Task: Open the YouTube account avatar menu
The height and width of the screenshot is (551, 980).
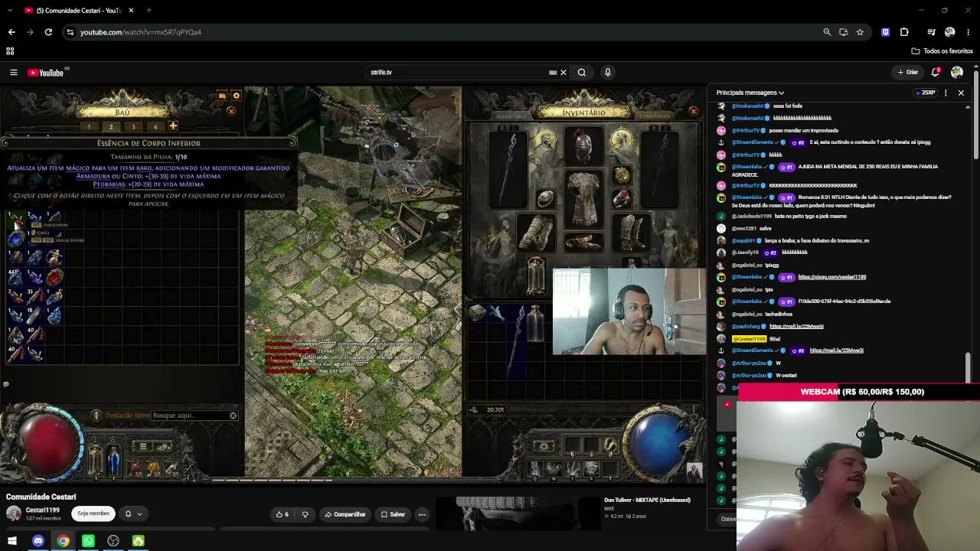Action: click(x=957, y=72)
